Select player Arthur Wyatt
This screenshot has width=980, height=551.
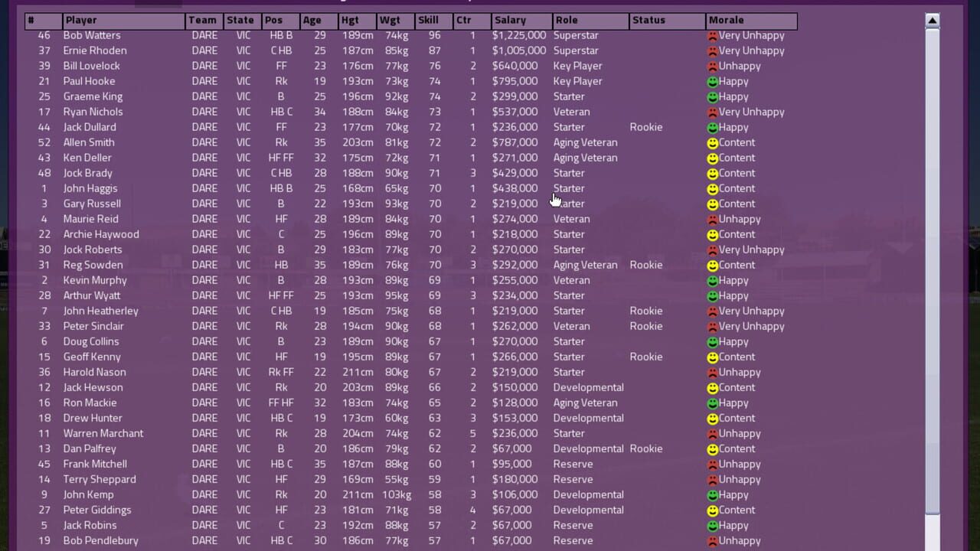click(92, 295)
